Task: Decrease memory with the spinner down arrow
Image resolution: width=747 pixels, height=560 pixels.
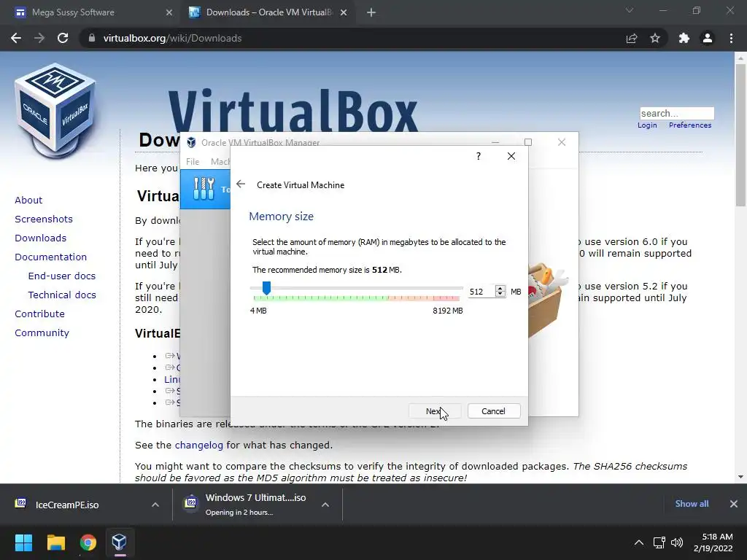Action: click(x=500, y=295)
